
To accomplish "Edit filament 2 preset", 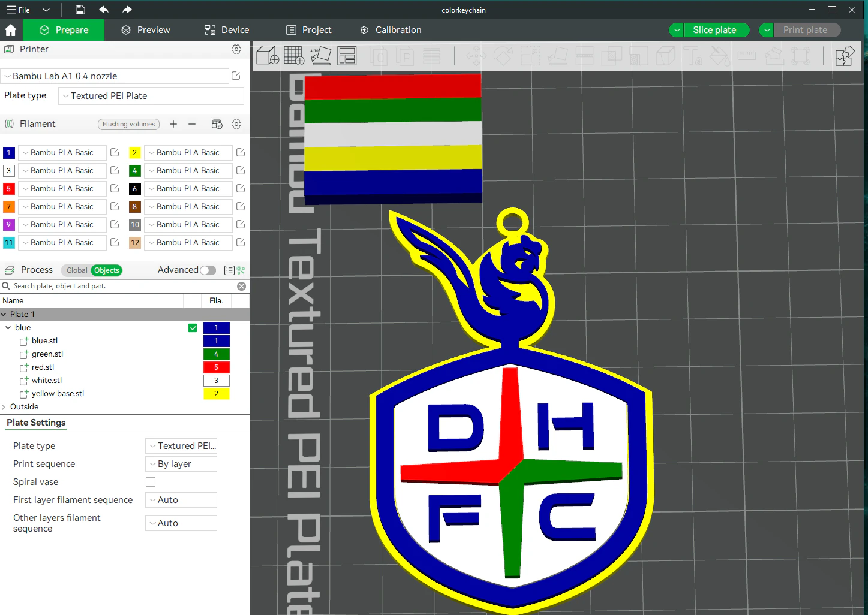I will (241, 152).
